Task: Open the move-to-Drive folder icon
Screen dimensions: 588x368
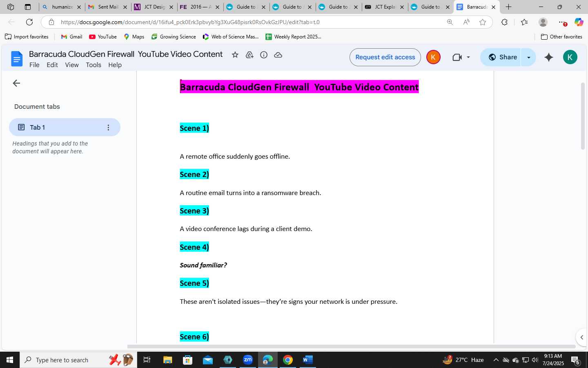Action: click(x=249, y=55)
